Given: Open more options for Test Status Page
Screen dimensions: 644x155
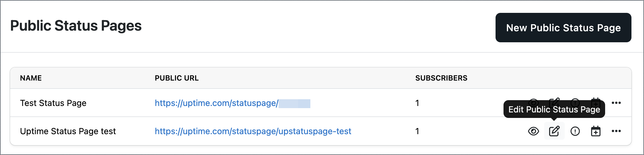Looking at the screenshot, I should [x=616, y=103].
